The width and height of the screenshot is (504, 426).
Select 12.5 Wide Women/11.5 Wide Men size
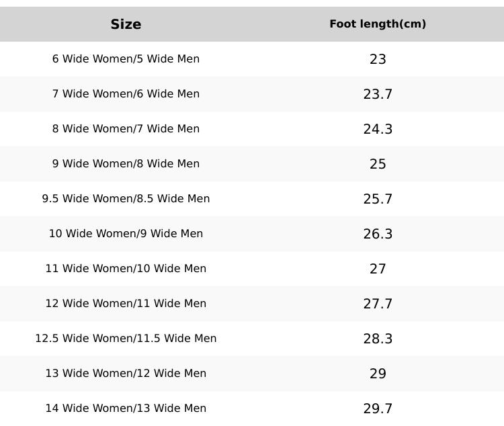(x=126, y=339)
